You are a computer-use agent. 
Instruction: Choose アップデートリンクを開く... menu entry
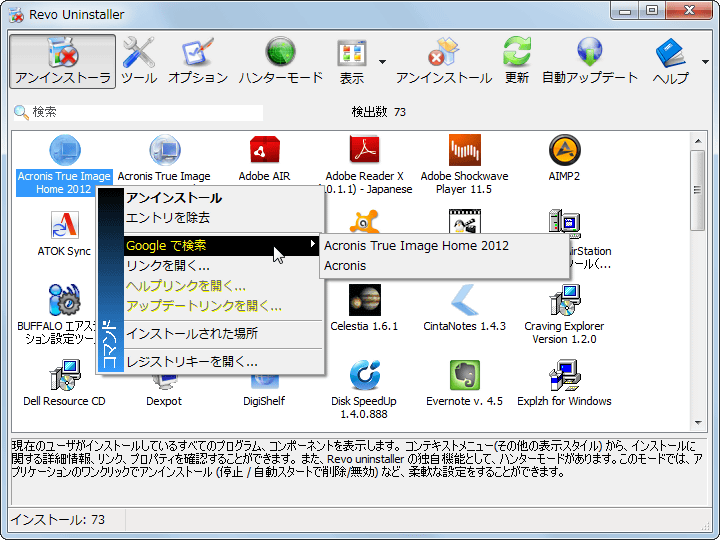click(x=223, y=306)
